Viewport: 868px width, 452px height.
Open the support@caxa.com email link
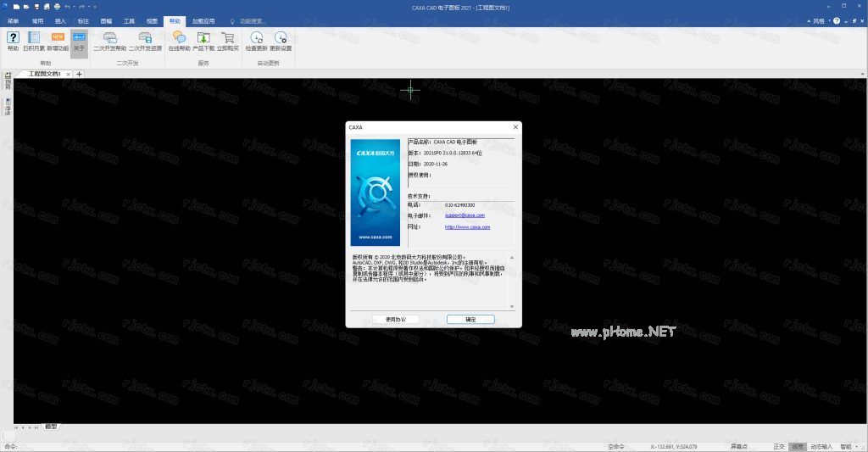[465, 215]
